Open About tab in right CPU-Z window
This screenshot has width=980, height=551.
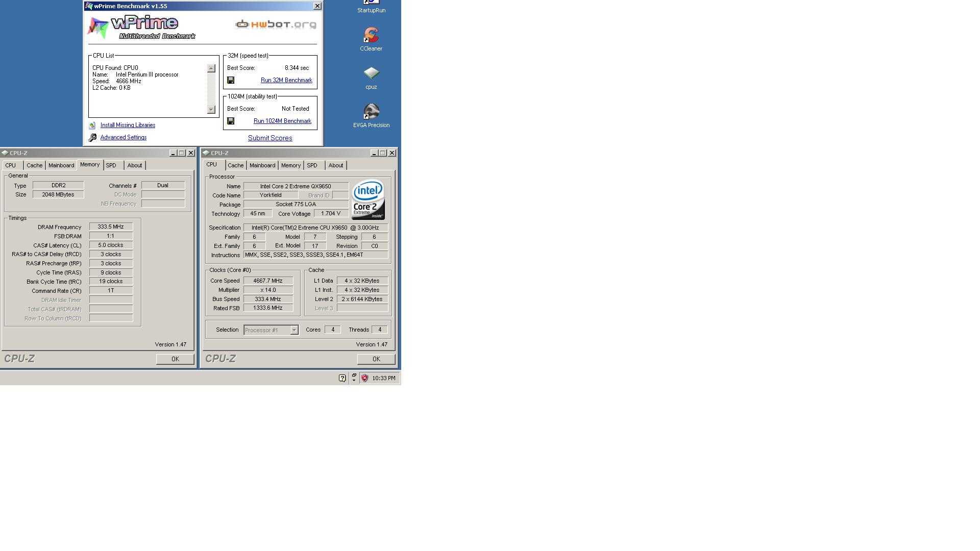336,165
